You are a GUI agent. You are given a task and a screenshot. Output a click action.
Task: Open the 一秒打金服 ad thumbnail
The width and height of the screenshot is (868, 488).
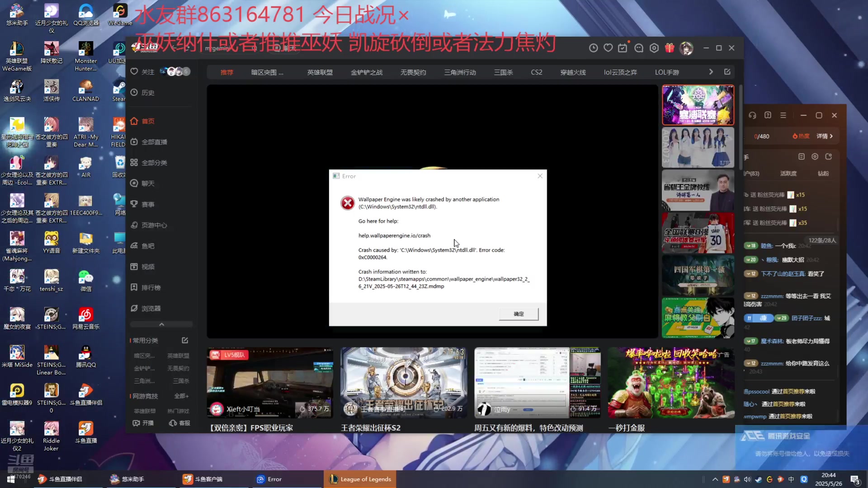(671, 383)
